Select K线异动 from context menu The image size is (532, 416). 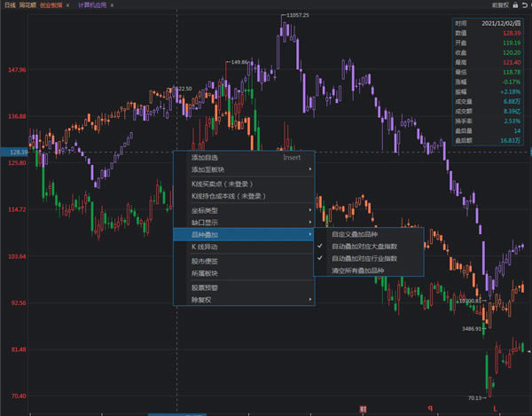coord(206,246)
